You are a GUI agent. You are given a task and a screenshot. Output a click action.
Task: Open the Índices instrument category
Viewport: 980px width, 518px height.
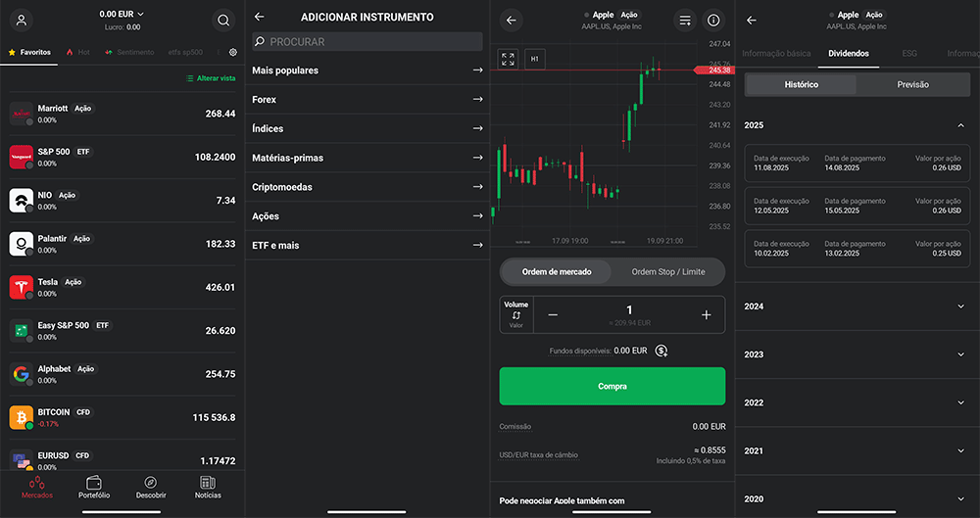(x=367, y=128)
